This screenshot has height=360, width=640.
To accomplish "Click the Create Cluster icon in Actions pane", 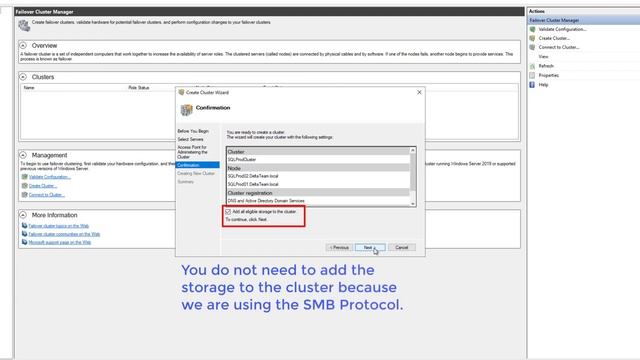I will [x=532, y=38].
